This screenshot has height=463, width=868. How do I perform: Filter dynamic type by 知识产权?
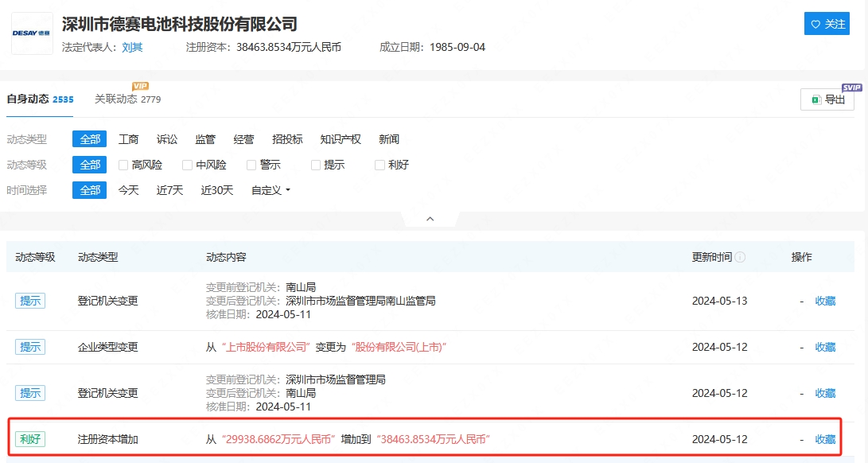coord(341,139)
